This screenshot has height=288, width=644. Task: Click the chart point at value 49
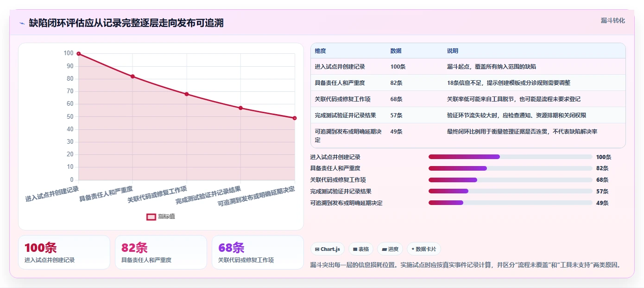tap(295, 118)
